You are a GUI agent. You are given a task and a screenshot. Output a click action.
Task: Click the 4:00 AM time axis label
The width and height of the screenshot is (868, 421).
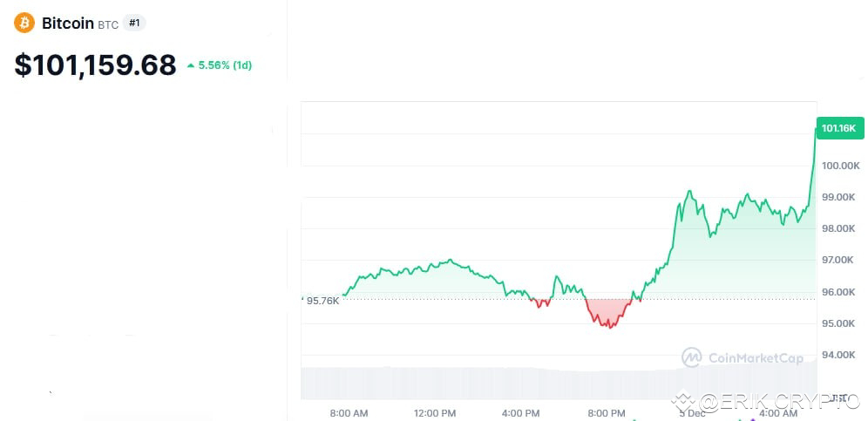(778, 413)
